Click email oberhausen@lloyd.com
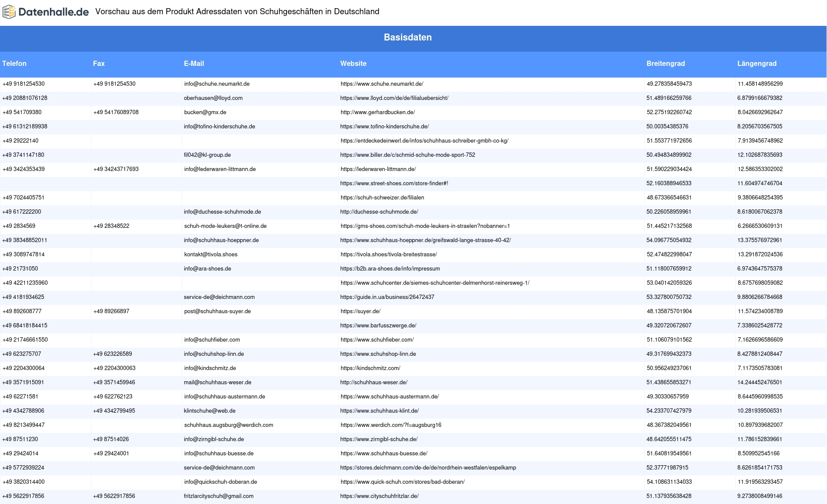This screenshot has height=504, width=827. (213, 98)
